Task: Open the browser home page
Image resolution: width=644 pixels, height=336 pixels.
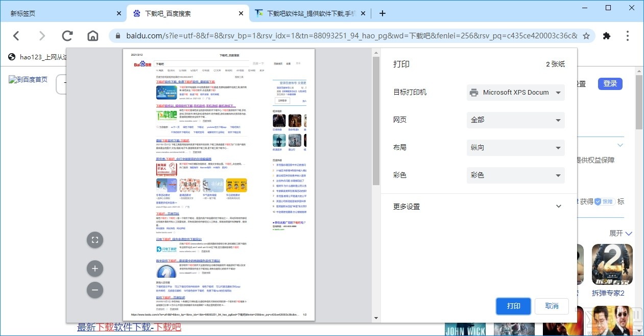Action: click(92, 36)
